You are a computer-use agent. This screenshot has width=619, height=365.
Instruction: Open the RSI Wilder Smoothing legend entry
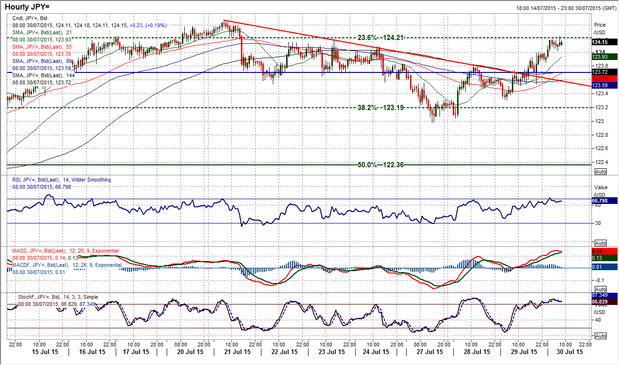tap(61, 180)
